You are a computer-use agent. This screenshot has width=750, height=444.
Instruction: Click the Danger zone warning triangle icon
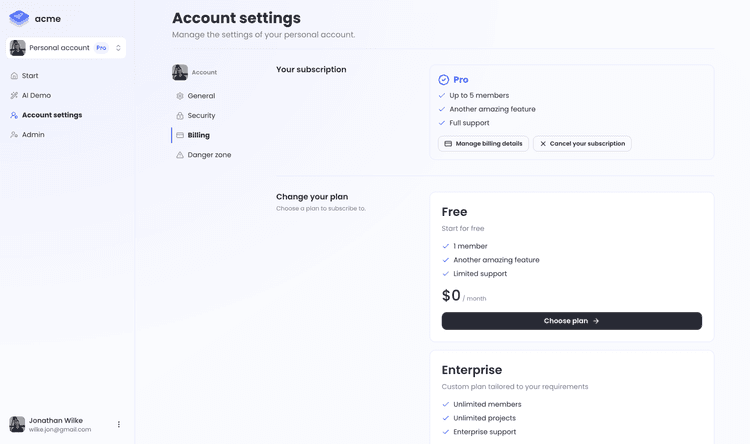pyautogui.click(x=180, y=155)
